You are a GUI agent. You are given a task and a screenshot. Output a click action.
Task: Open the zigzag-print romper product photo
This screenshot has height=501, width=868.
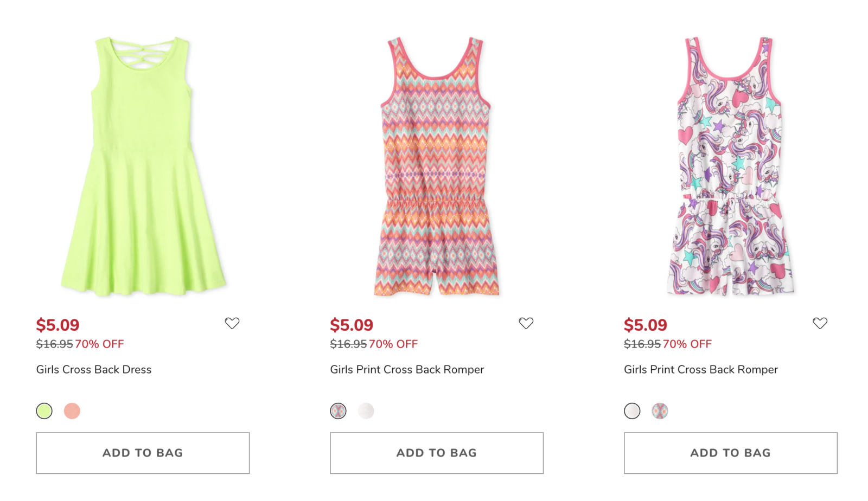(x=436, y=166)
